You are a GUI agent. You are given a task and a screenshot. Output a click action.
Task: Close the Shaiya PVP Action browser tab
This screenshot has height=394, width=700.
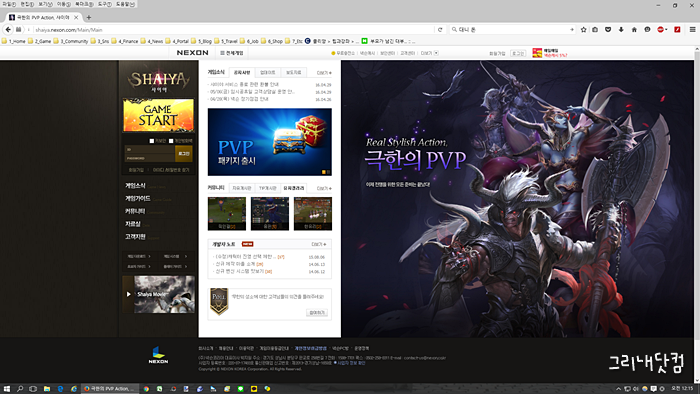point(76,17)
